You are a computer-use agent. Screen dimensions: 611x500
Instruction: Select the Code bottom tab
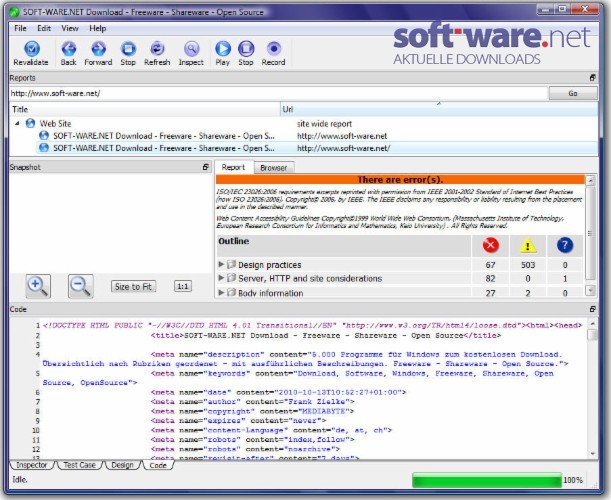click(x=158, y=465)
